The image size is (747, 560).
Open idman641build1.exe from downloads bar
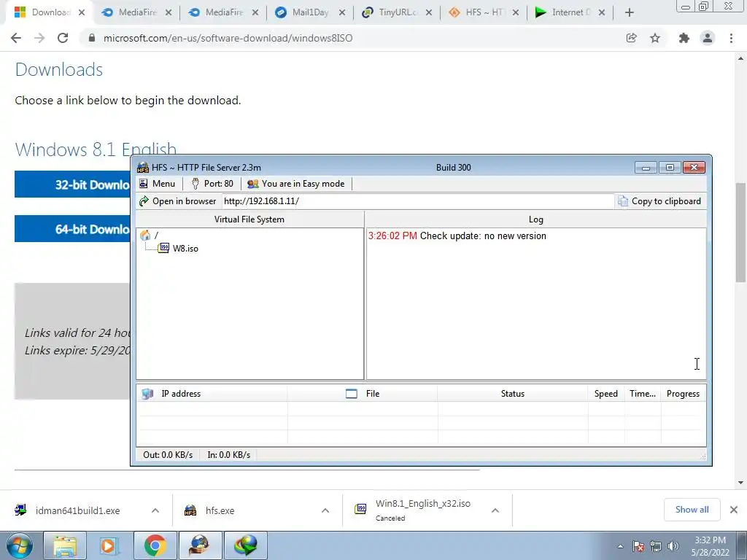pos(76,510)
